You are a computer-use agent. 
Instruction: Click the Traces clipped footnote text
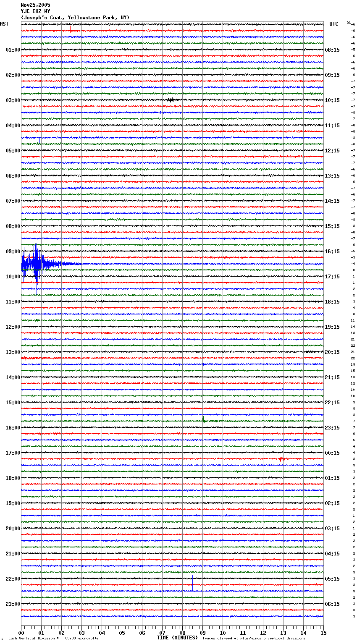point(254,638)
